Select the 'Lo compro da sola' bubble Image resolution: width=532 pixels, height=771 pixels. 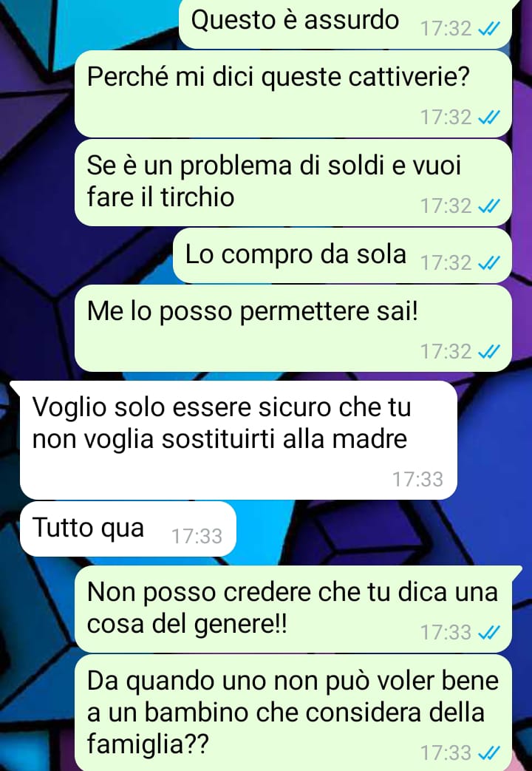click(342, 256)
